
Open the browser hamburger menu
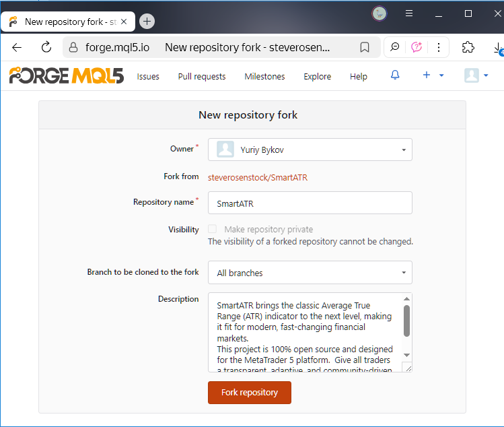point(409,13)
